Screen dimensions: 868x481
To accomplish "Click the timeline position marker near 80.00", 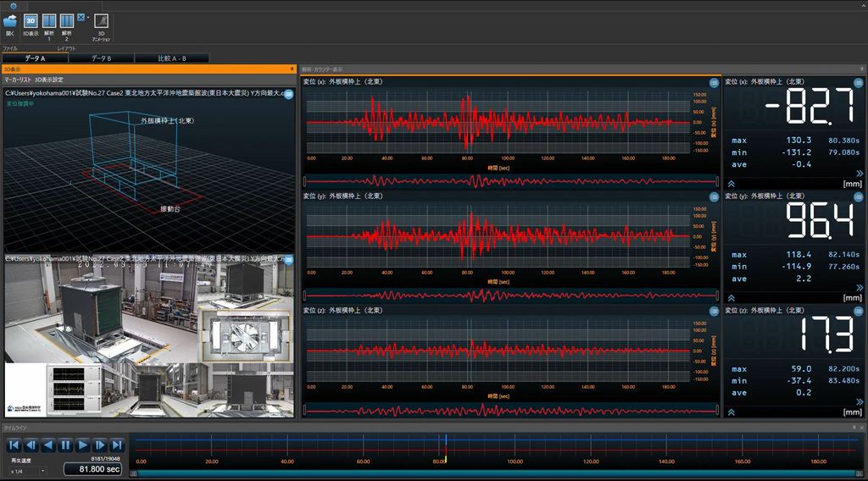I will coord(446,448).
